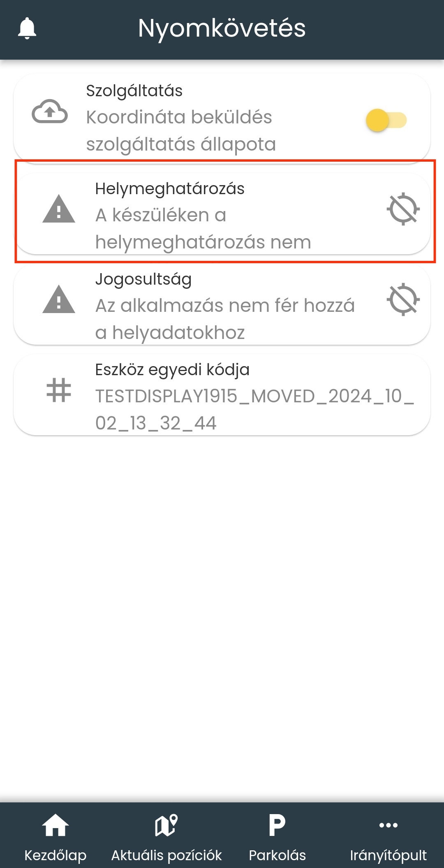Tap the Helymeghatározás card title
Screen dimensions: 444x868
[x=170, y=189]
